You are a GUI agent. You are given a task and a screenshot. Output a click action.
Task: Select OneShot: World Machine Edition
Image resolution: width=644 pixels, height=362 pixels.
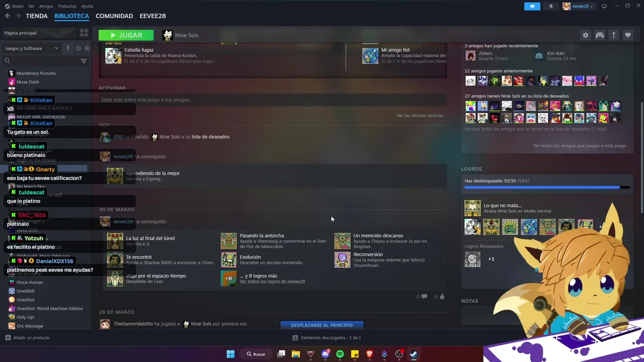pyautogui.click(x=49, y=309)
